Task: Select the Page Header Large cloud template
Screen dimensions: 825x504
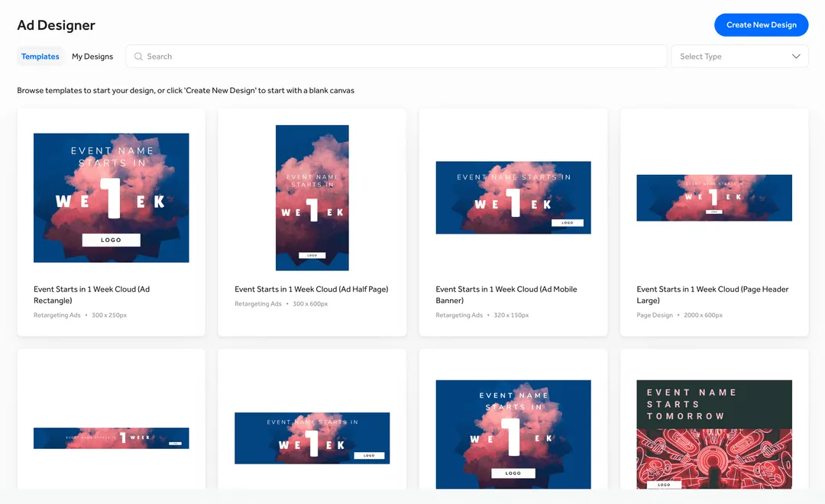Action: [x=713, y=197]
